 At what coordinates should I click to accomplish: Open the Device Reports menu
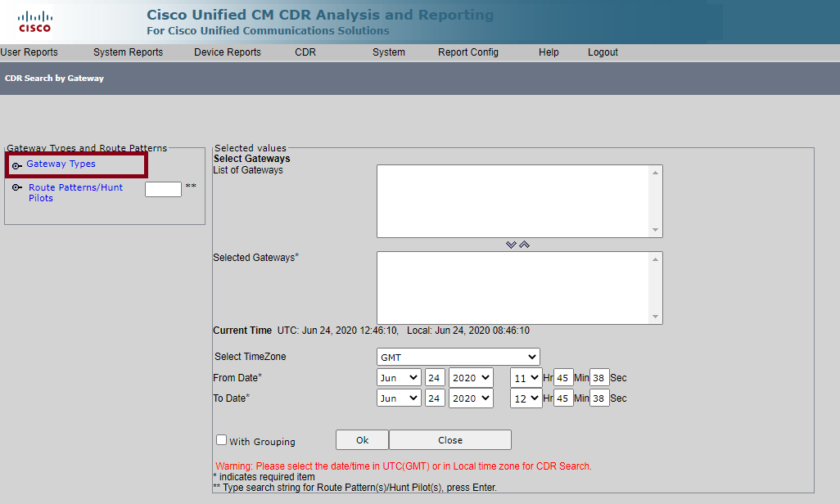pos(227,52)
